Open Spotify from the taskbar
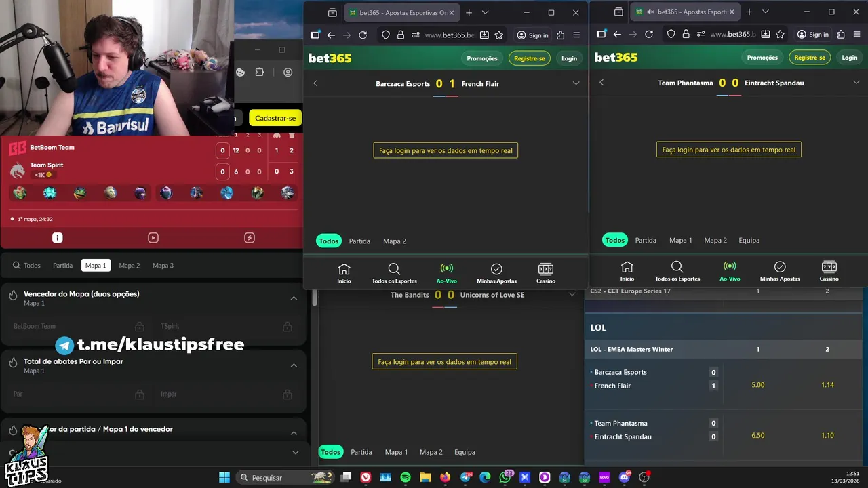The height and width of the screenshot is (488, 868). (x=406, y=478)
